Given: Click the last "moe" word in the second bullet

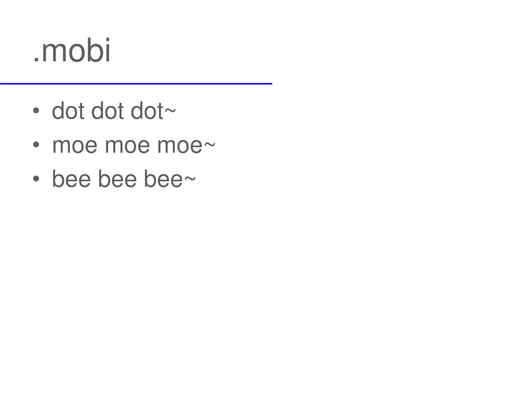Looking at the screenshot, I should pyautogui.click(x=180, y=146).
